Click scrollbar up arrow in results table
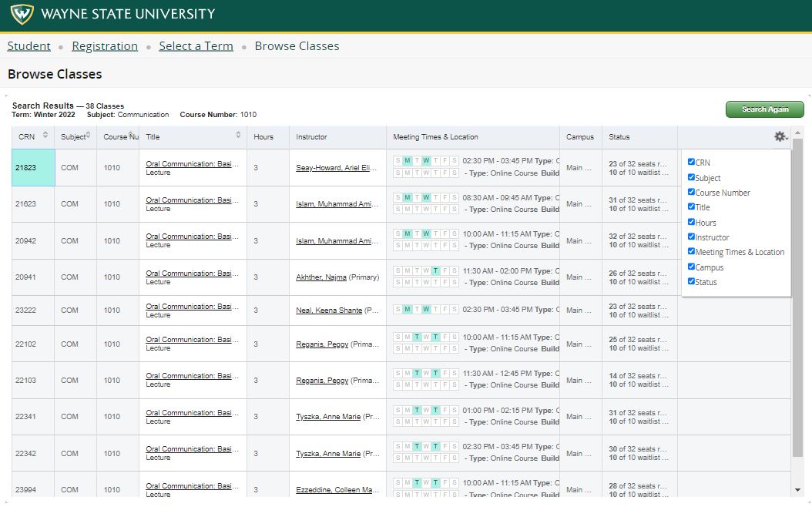This screenshot has height=517, width=812. [797, 132]
